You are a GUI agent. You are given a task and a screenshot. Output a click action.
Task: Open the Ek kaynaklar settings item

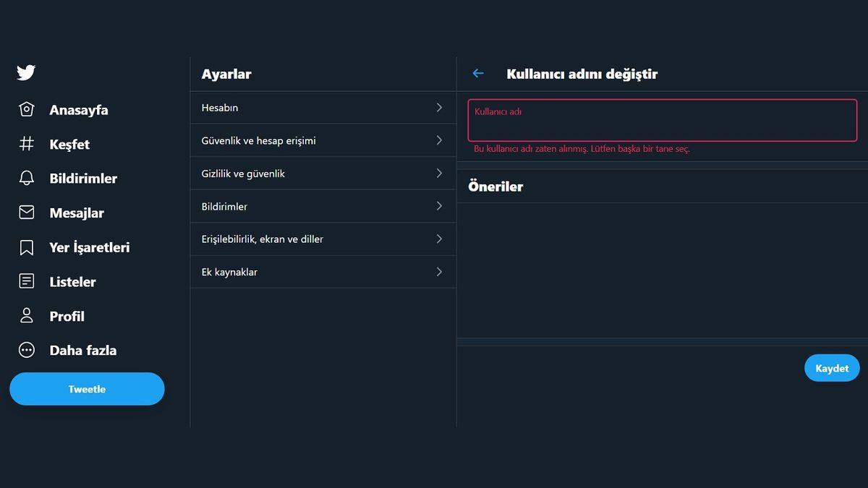pyautogui.click(x=323, y=272)
